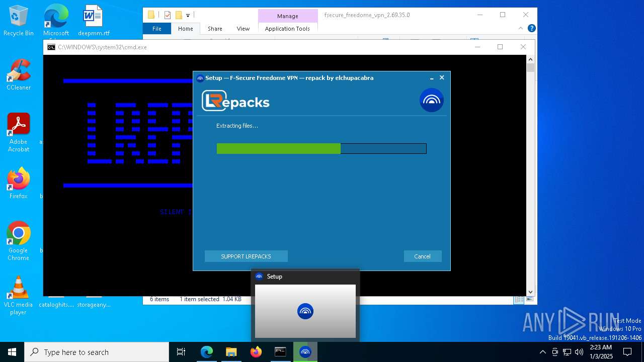Select the VLC media player desktop shortcut
Screen dimensions: 644x362
[19, 296]
